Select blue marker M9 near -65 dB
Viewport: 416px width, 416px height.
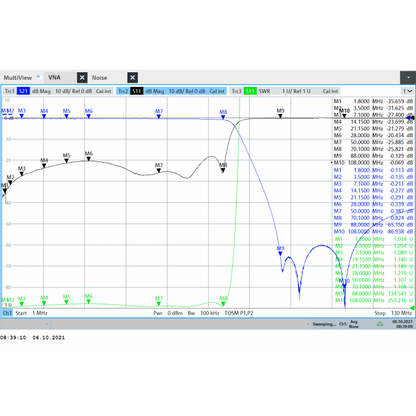click(x=281, y=251)
